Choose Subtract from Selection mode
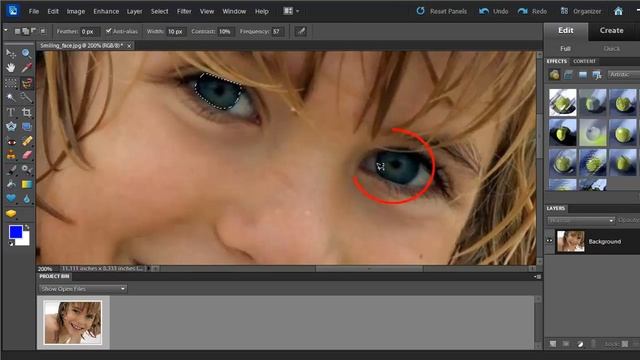The image size is (640, 360). click(x=33, y=31)
